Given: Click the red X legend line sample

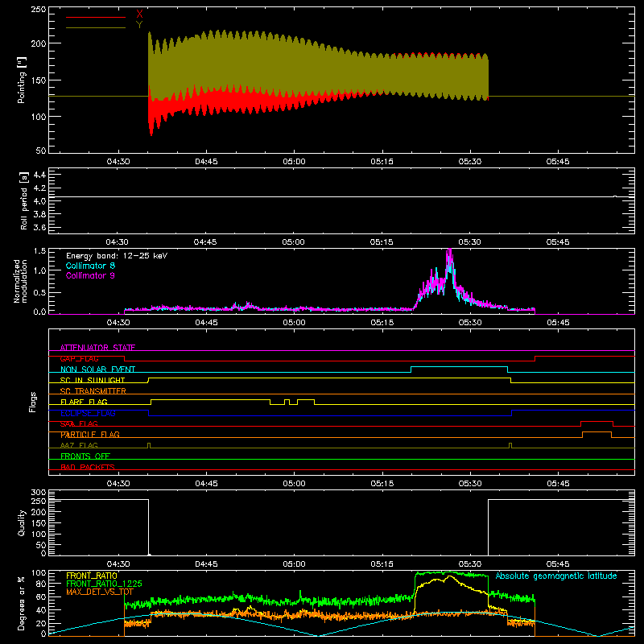Looking at the screenshot, I should (x=95, y=17).
